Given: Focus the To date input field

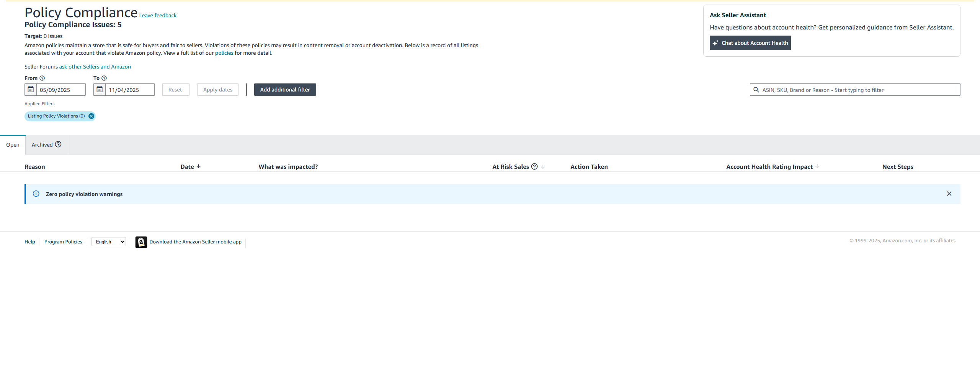Looking at the screenshot, I should click(130, 90).
